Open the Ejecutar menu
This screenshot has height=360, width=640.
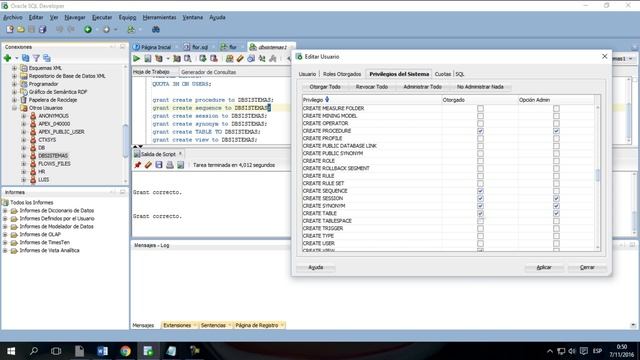coord(102,18)
